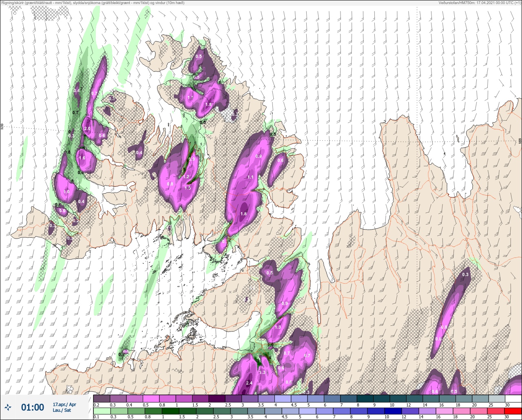Pick the purple snow-scale swatch labeled 0.2

[102, 398]
